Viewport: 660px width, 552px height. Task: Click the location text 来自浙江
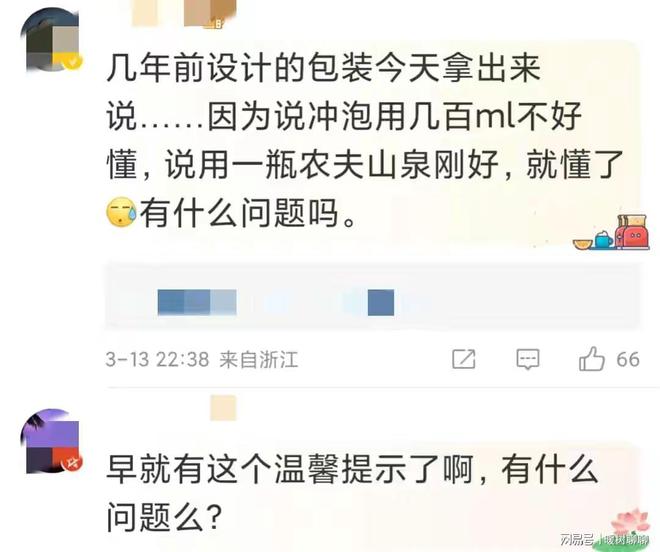(x=258, y=359)
